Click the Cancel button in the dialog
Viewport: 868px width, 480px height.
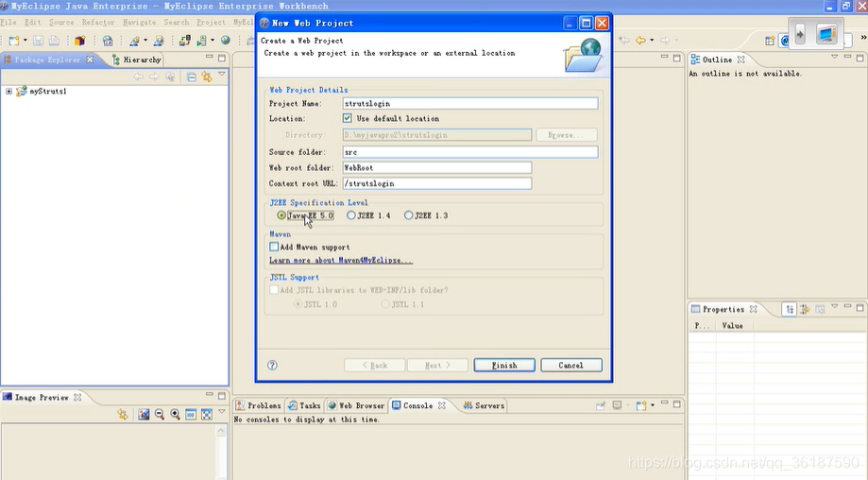(x=571, y=366)
